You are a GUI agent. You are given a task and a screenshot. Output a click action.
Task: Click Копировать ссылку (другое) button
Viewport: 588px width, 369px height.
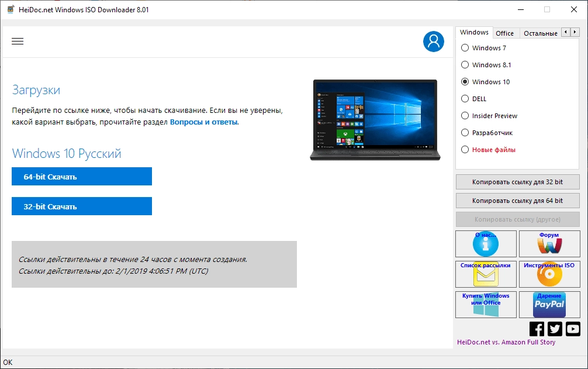click(x=517, y=219)
